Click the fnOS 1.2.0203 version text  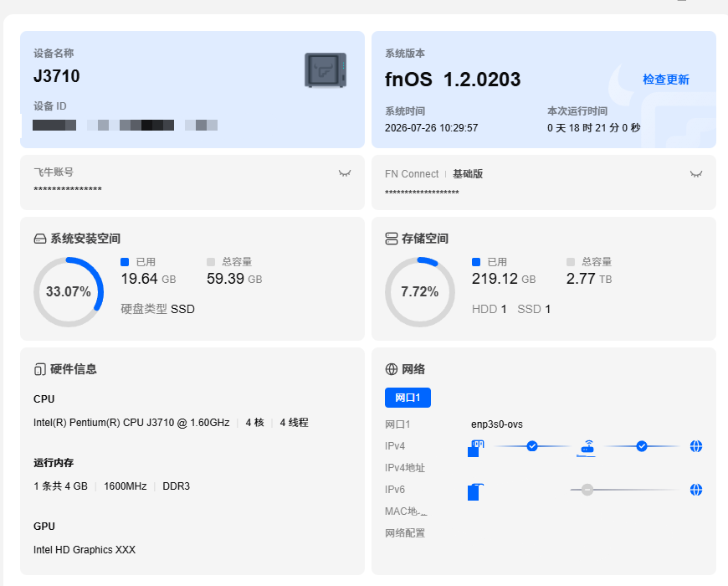coord(453,80)
